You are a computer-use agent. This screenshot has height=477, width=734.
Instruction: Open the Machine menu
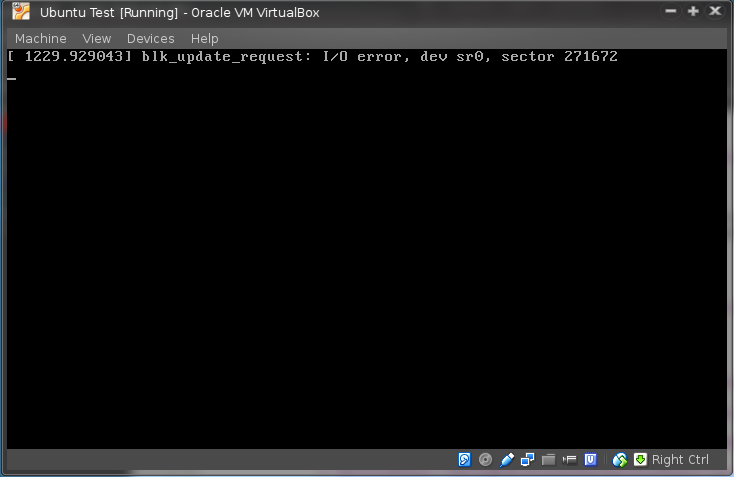[41, 38]
